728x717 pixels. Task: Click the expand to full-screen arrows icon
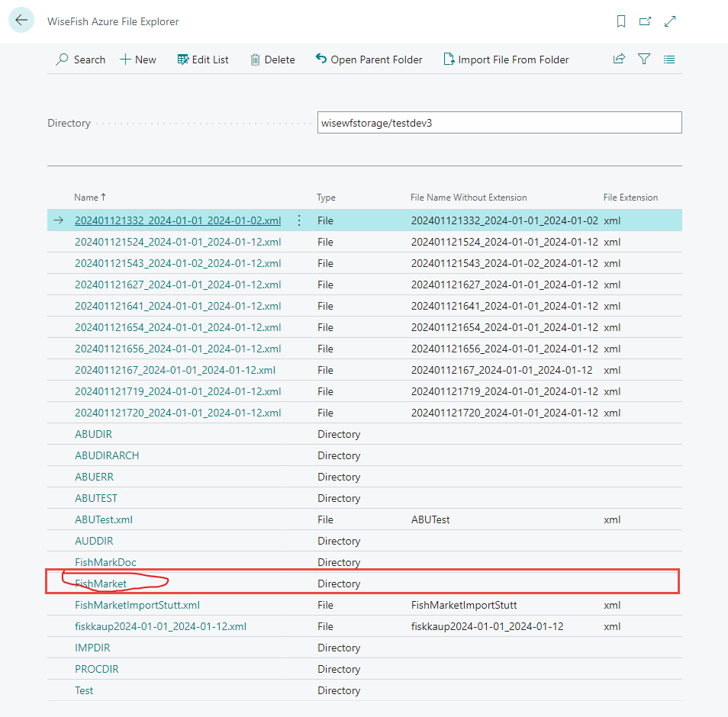pyautogui.click(x=670, y=21)
